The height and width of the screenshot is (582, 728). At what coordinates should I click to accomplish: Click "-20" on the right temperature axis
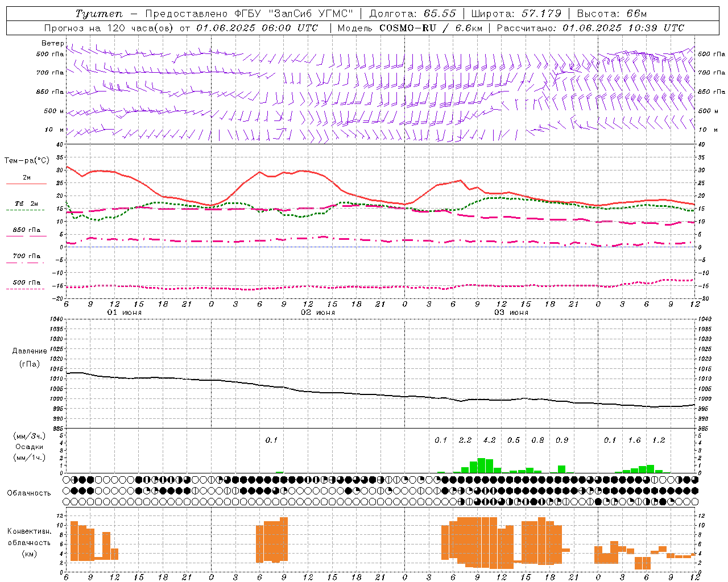[704, 298]
